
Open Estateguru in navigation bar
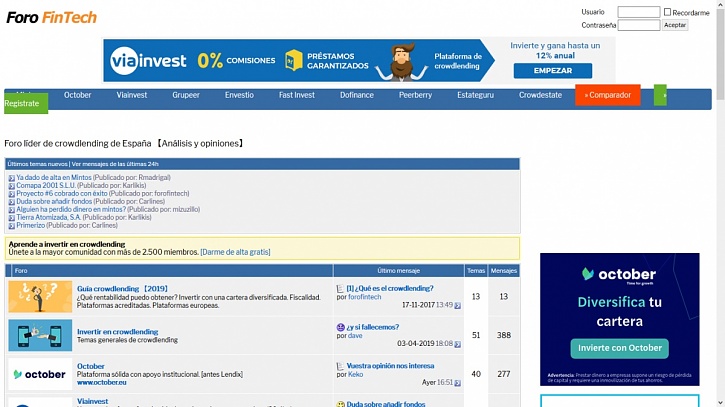[475, 95]
